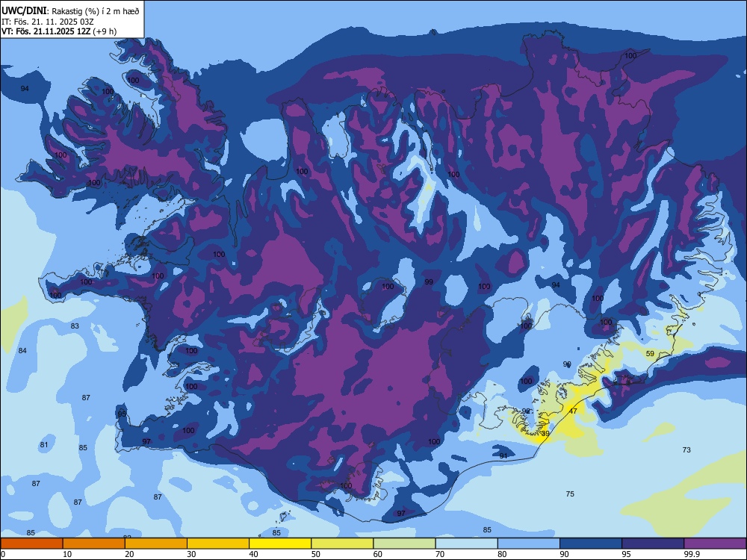
Task: Click the humidity value 47 on the map
Action: click(x=573, y=411)
